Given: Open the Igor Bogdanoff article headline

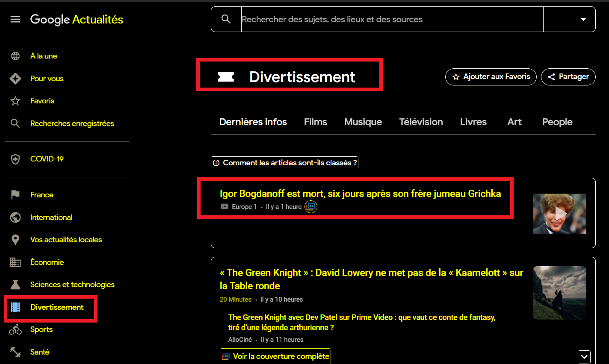Looking at the screenshot, I should point(360,194).
